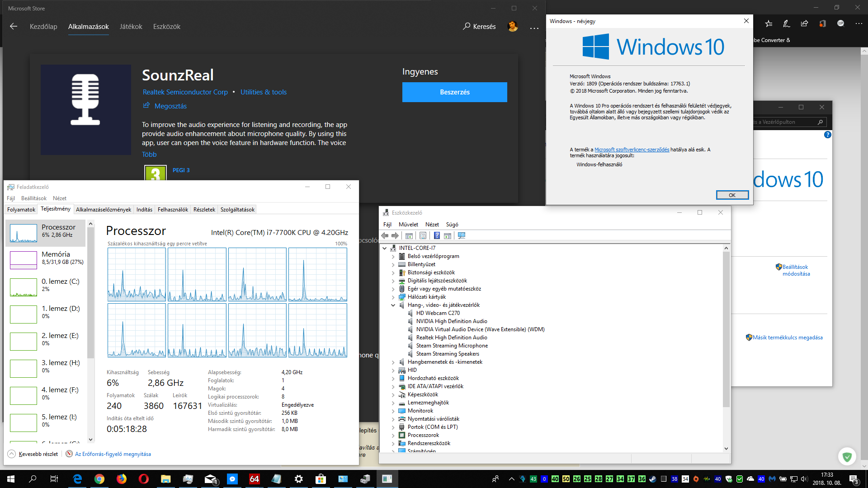Click Device Manager vertical scrollbar down arrow
The height and width of the screenshot is (488, 868).
click(726, 449)
